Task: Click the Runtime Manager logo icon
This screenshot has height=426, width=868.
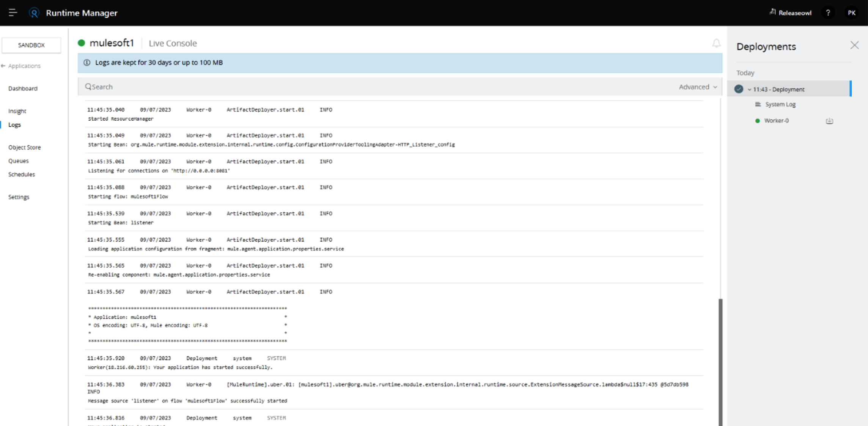Action: tap(34, 13)
